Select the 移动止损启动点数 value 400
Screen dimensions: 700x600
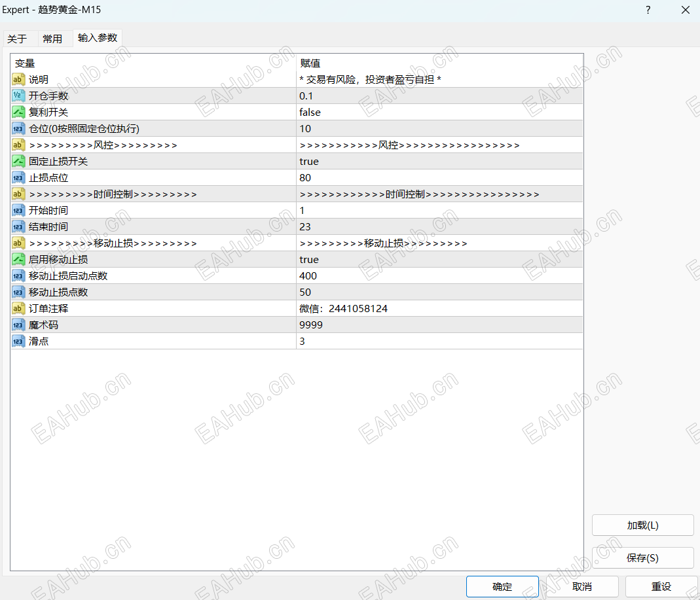(x=308, y=275)
